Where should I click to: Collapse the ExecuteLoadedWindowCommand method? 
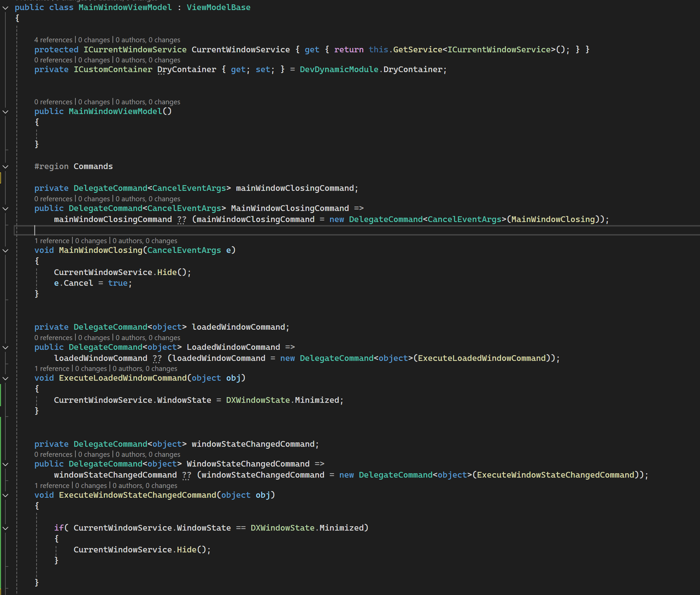[x=5, y=378]
